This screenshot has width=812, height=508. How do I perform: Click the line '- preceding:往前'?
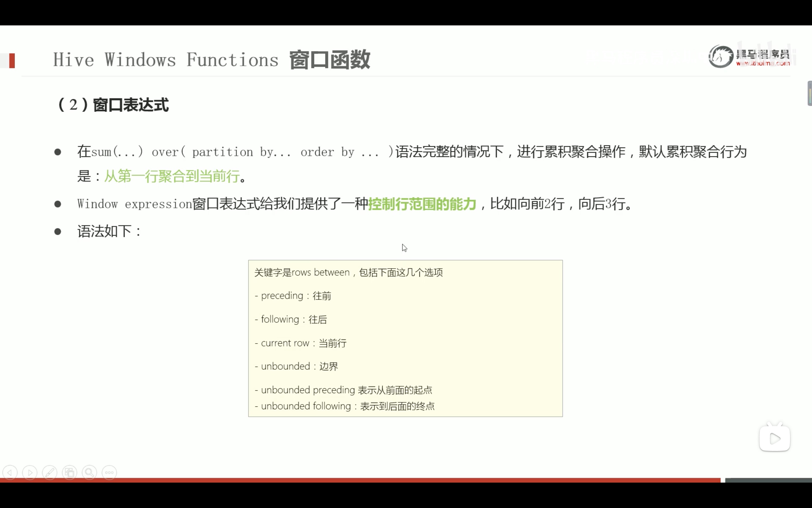coord(293,296)
